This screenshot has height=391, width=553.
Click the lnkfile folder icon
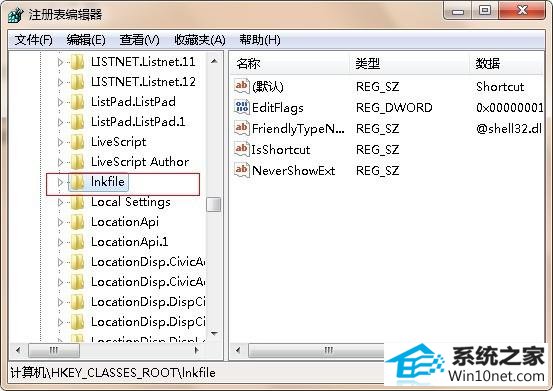(77, 182)
